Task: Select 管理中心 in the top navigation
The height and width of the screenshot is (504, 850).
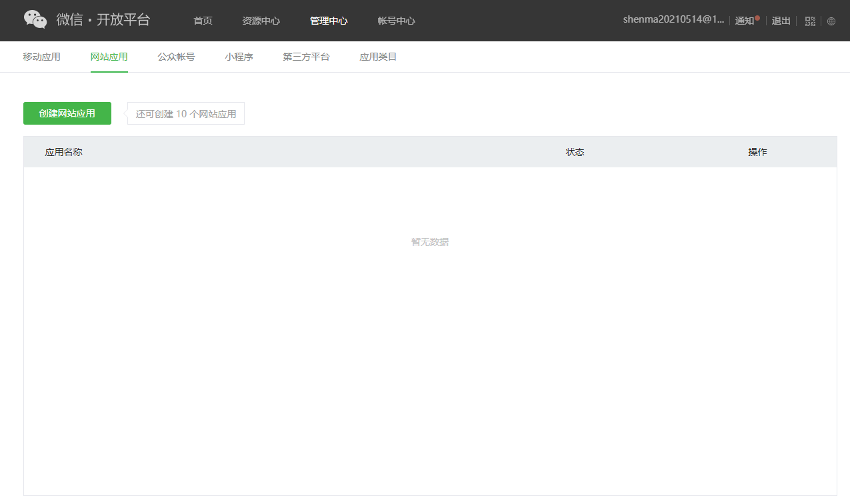Action: [x=329, y=21]
